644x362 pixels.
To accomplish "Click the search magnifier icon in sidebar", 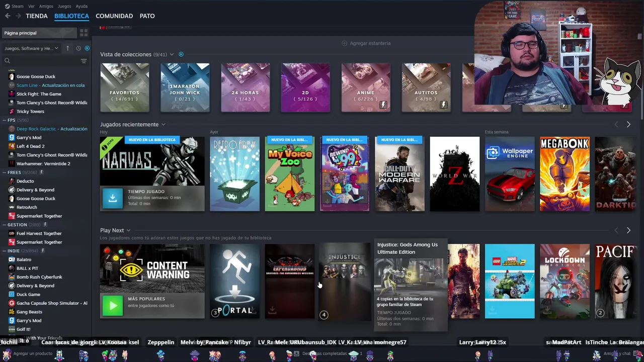I will (7, 61).
